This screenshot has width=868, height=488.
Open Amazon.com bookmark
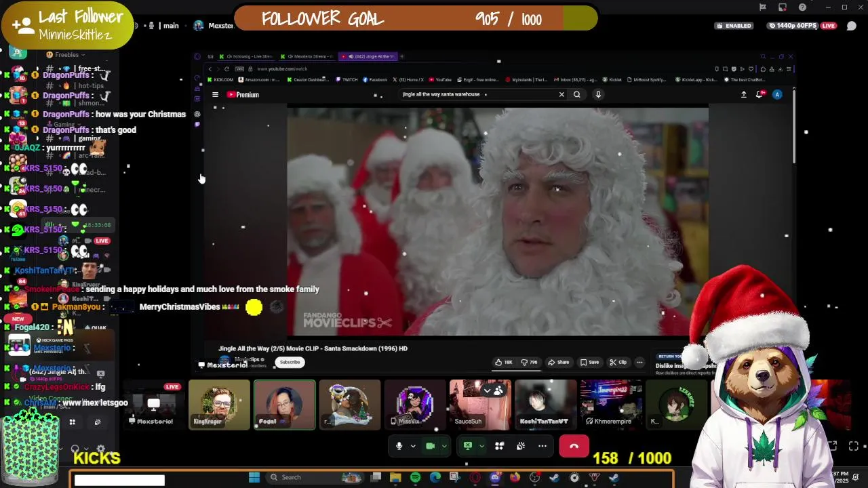coord(258,80)
